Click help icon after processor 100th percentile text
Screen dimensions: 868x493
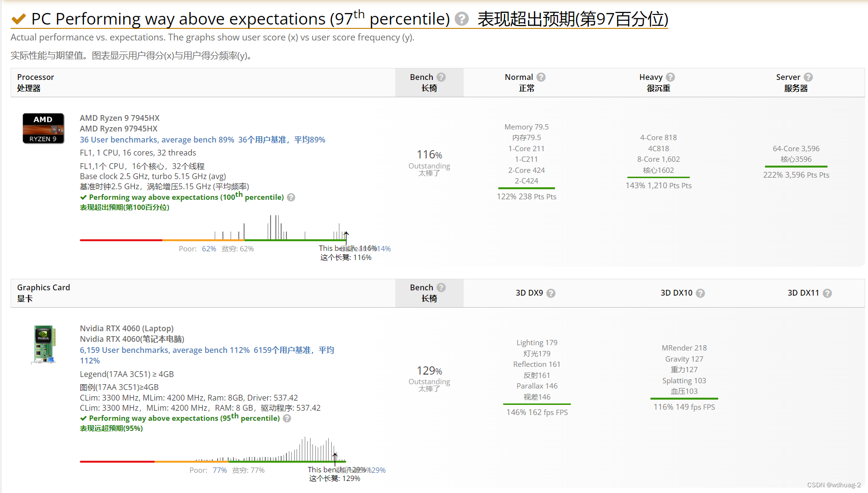291,197
